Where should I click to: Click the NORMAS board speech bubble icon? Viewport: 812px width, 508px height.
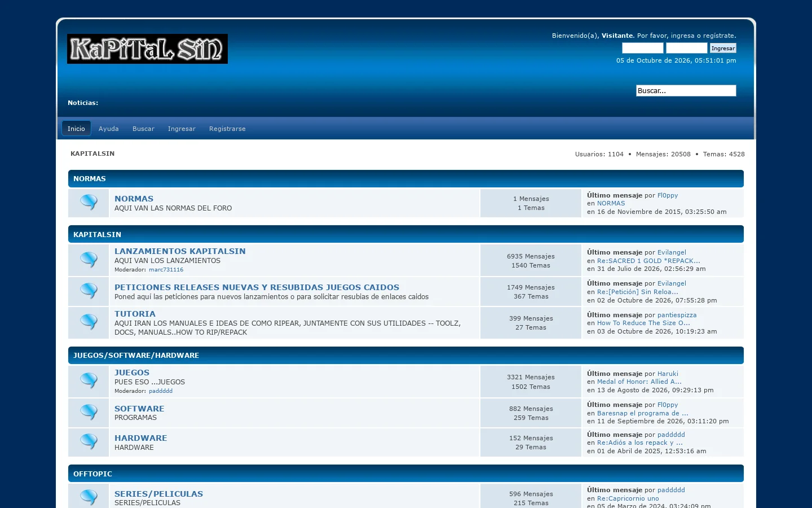(89, 202)
